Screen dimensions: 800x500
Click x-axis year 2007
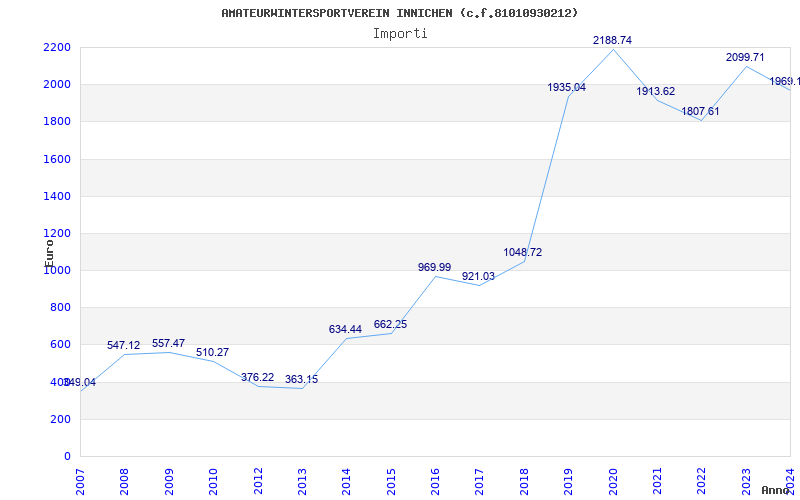[81, 481]
